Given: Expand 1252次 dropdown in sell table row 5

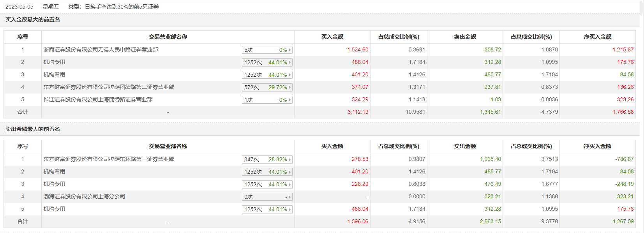Looking at the screenshot, I should (267, 209).
